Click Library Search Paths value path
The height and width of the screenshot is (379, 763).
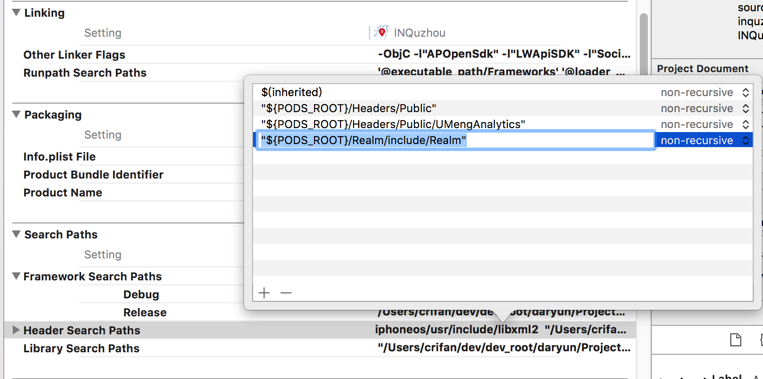(x=504, y=348)
